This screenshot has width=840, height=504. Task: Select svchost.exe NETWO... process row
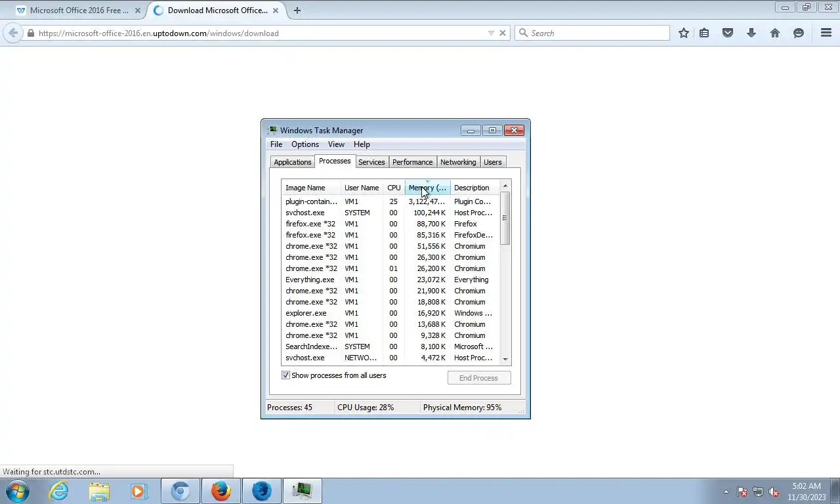pos(390,358)
